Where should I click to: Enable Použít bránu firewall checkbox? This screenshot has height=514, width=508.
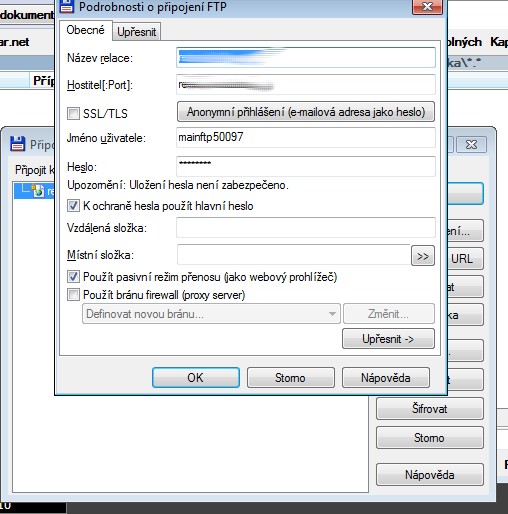tap(73, 295)
